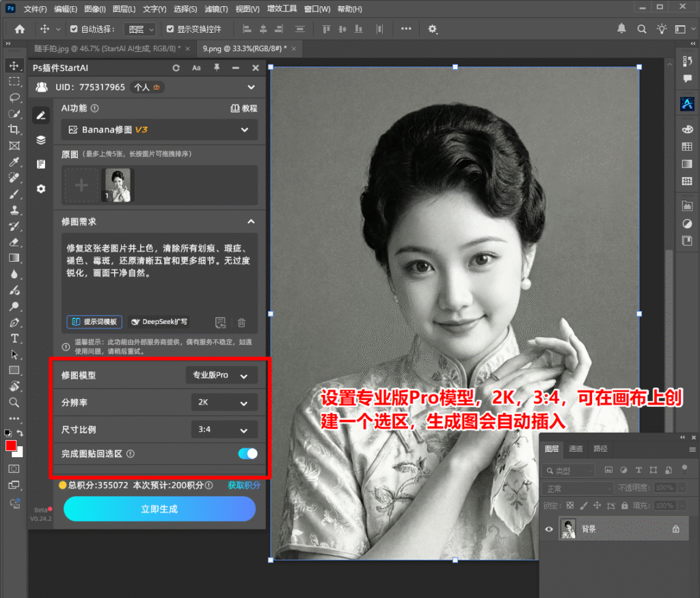The width and height of the screenshot is (700, 598).
Task: Open the 教程 tutorial link
Action: [x=244, y=109]
